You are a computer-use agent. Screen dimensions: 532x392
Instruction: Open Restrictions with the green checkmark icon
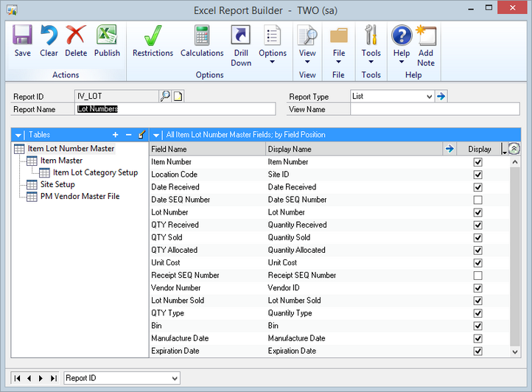point(153,35)
